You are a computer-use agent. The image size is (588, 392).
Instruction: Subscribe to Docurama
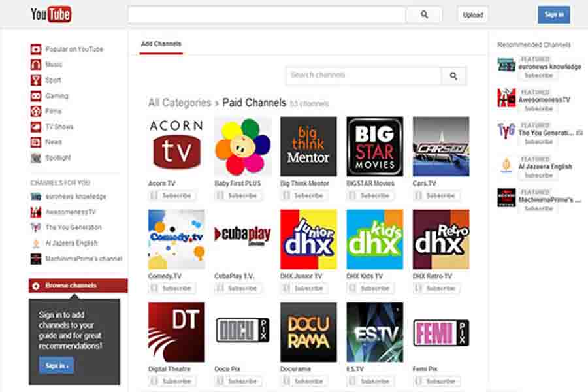point(304,381)
